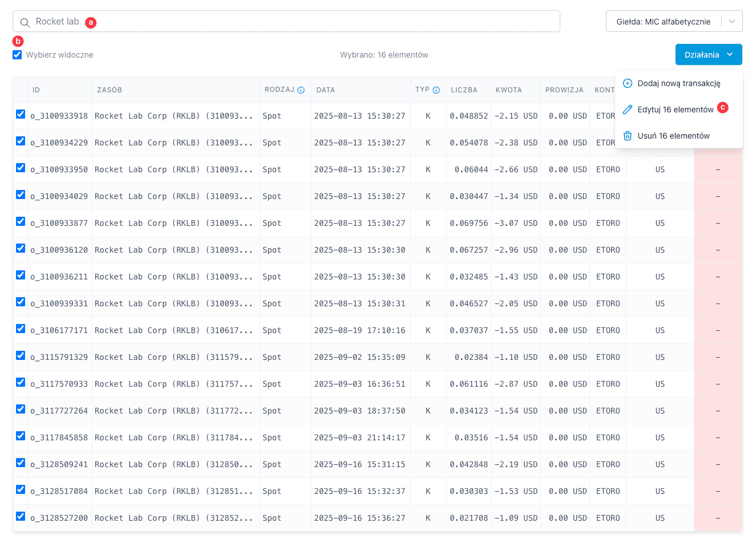The width and height of the screenshot is (756, 547).
Task: Click the trash icon in actions menu
Action: [627, 136]
